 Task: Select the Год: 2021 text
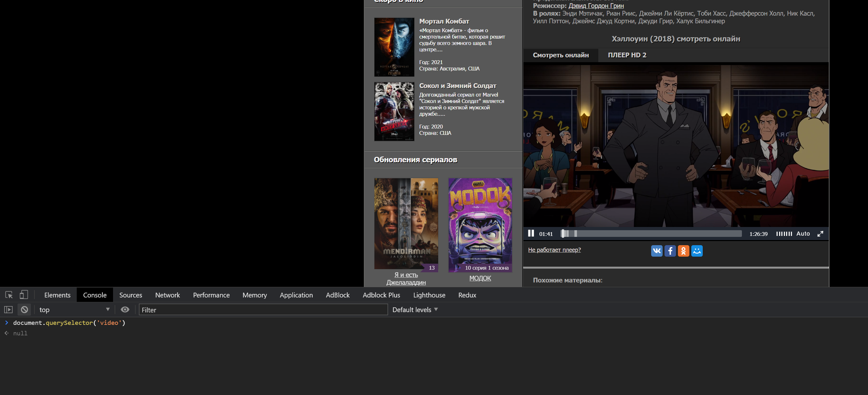click(431, 62)
